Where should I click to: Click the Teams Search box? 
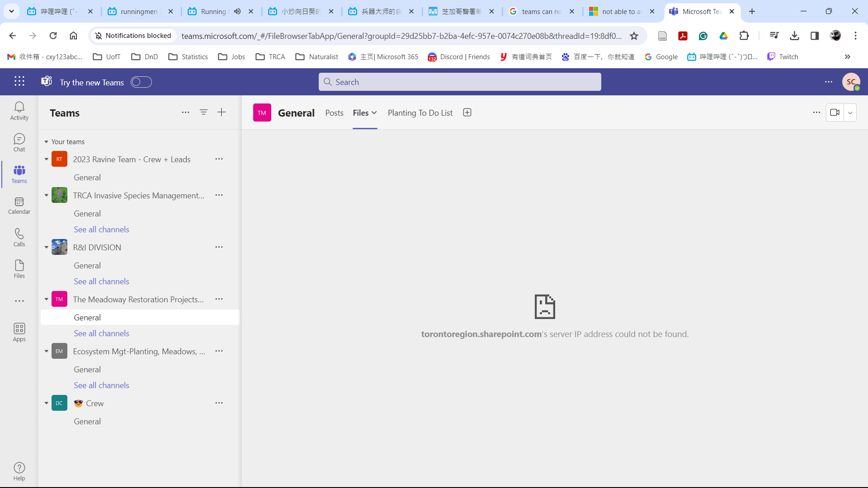[460, 82]
